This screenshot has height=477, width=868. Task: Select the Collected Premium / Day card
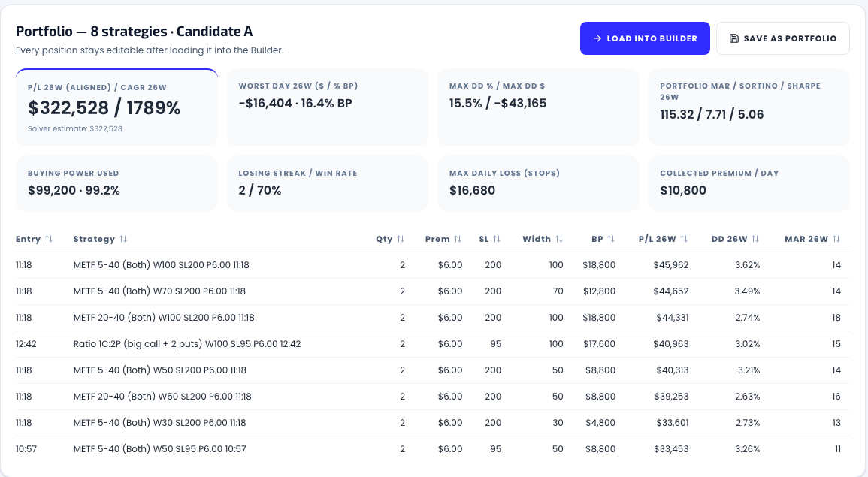[749, 184]
